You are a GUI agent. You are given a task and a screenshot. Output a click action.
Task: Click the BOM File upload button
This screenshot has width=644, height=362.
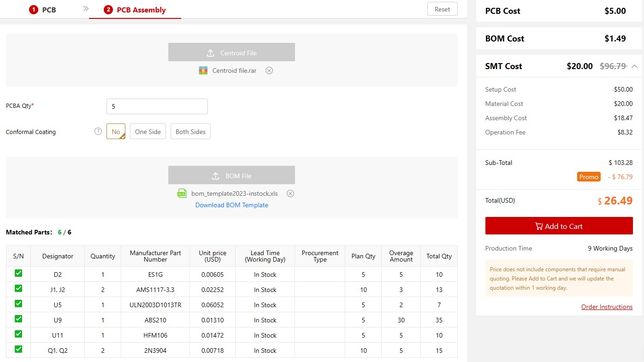click(x=231, y=175)
